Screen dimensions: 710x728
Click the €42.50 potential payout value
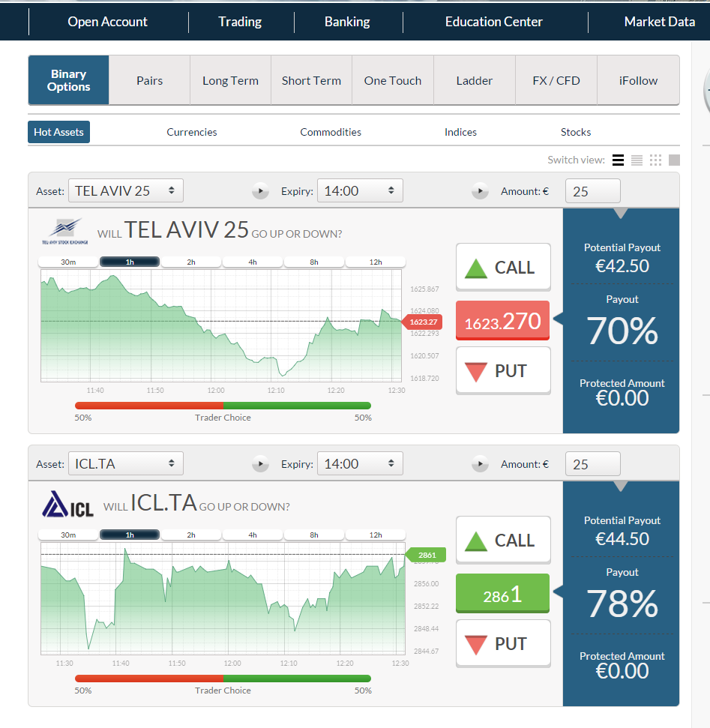click(x=622, y=266)
